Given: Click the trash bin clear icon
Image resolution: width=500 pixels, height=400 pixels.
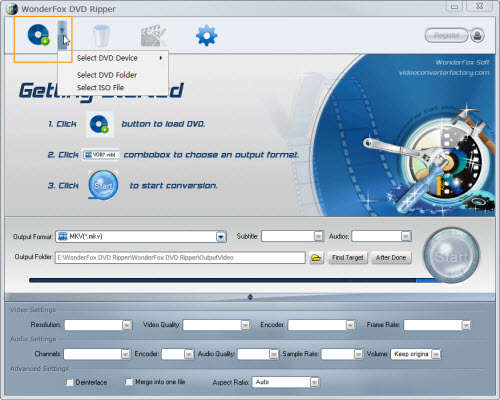Looking at the screenshot, I should tap(101, 36).
